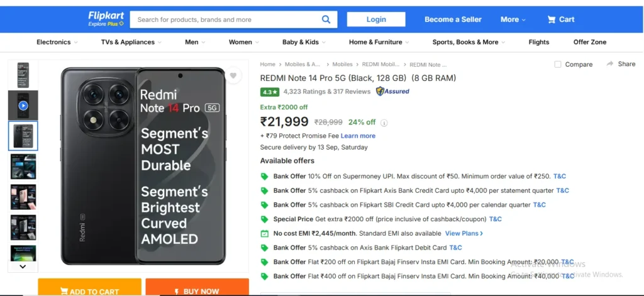Click the Flipkart Explore Plus logo
This screenshot has width=644, height=296.
pyautogui.click(x=106, y=19)
